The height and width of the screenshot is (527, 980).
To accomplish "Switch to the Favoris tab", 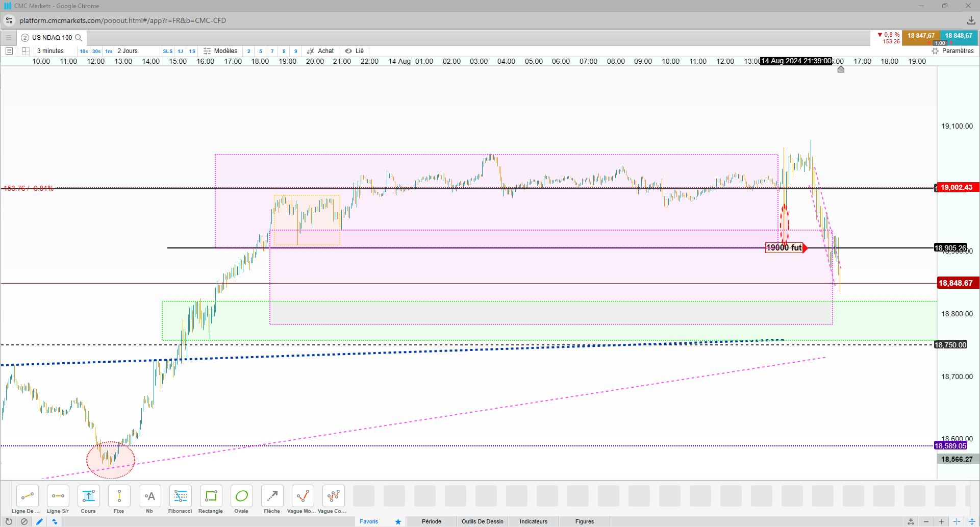I will click(x=380, y=521).
